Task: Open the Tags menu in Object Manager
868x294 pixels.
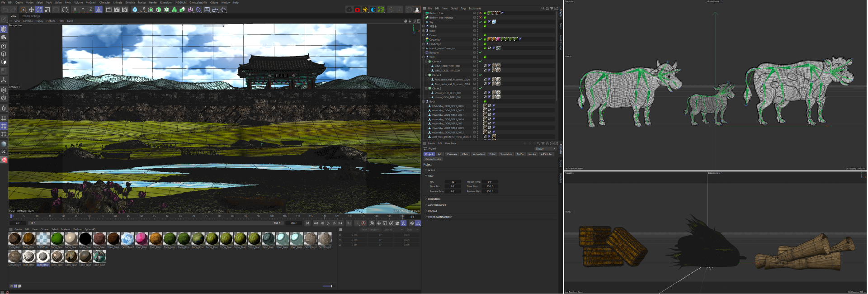Action: (463, 8)
